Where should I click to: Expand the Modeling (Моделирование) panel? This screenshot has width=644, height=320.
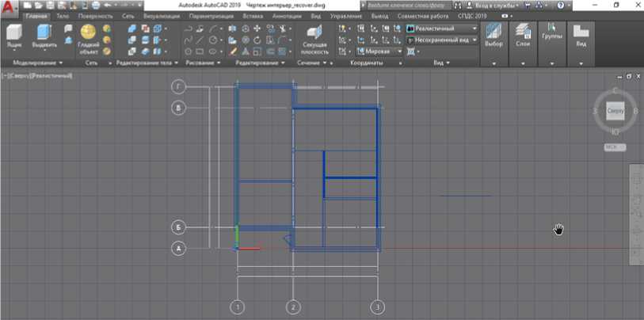click(38, 63)
